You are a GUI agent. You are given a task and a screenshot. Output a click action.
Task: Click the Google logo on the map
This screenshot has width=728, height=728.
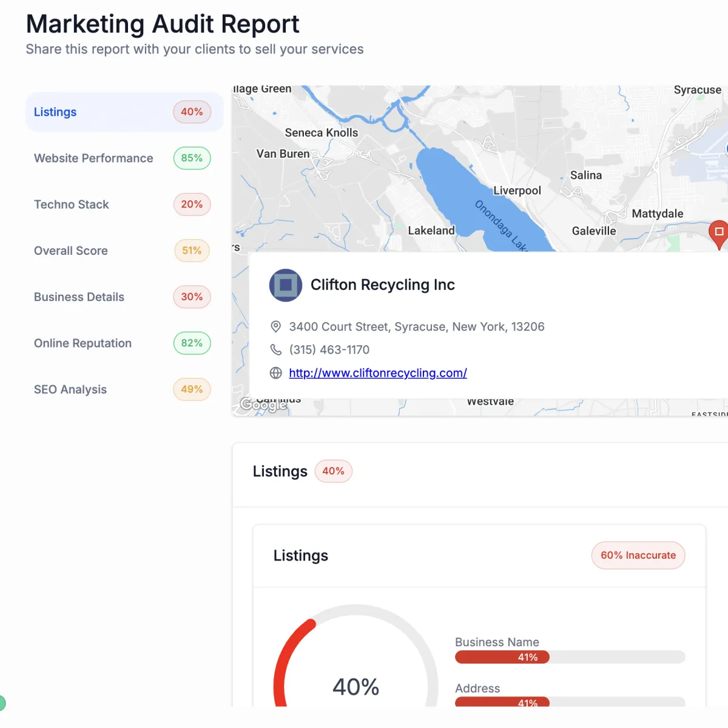263,405
